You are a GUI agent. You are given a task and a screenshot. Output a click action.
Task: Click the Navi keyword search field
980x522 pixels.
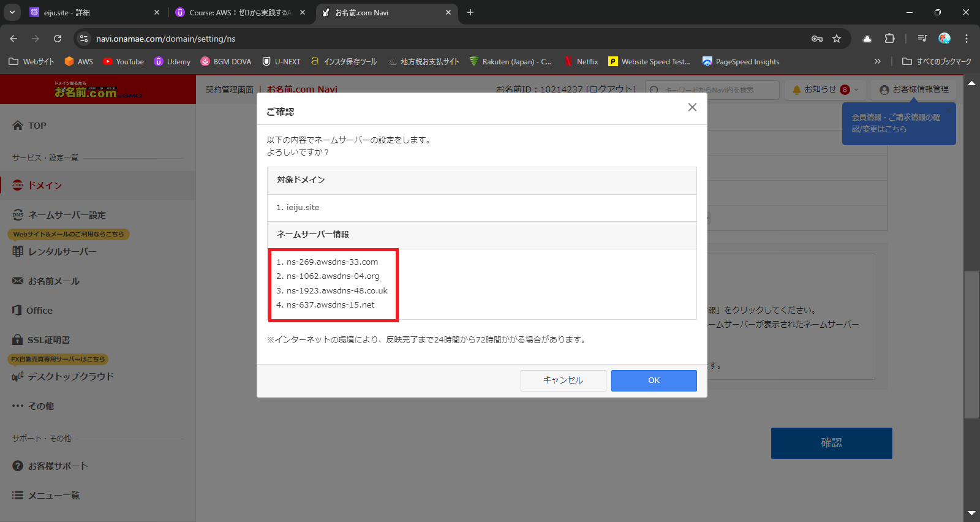pos(712,90)
